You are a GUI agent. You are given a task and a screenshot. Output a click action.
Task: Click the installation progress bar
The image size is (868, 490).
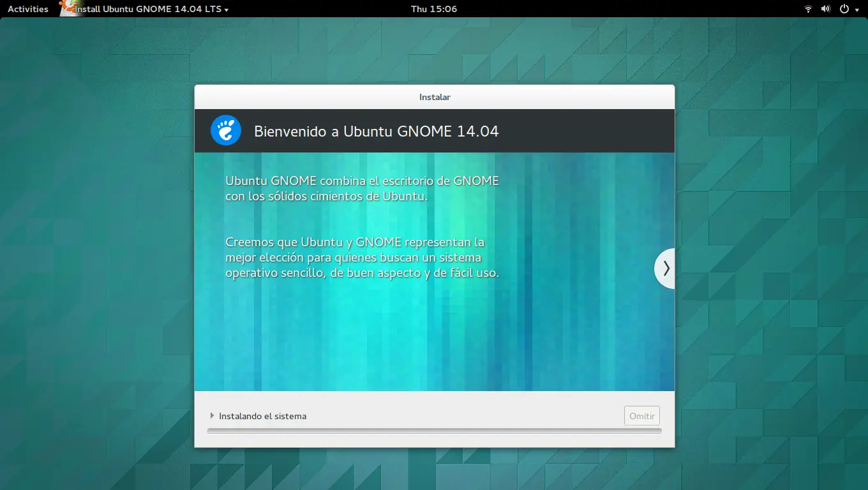pos(434,431)
